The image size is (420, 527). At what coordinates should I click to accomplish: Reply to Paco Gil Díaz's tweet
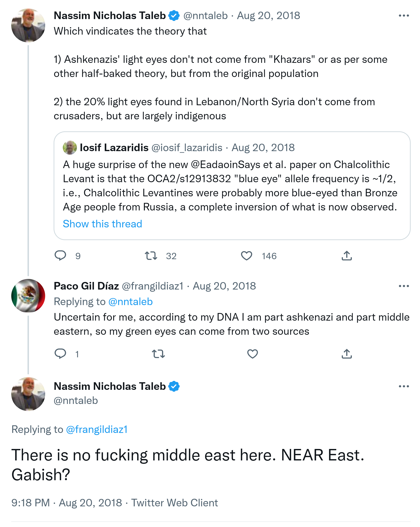pyautogui.click(x=60, y=354)
